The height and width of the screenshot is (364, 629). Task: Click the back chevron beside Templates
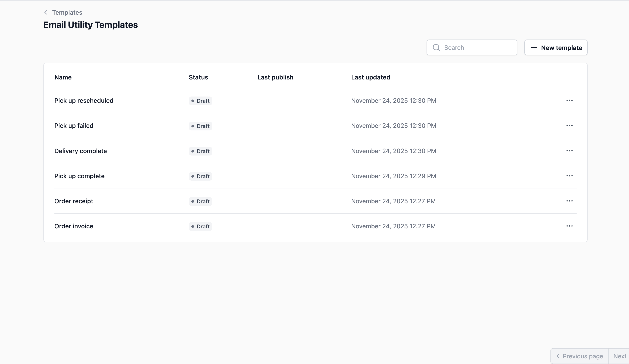point(46,12)
